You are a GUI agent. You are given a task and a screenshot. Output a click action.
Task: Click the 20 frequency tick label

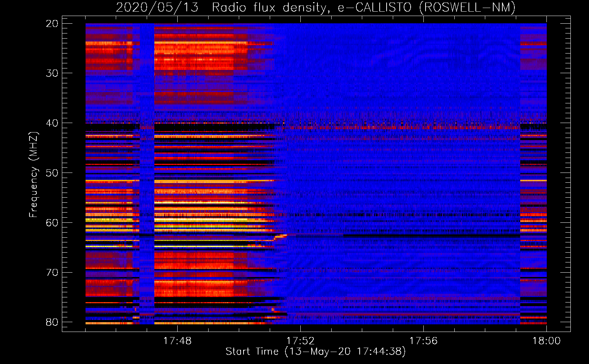click(52, 24)
